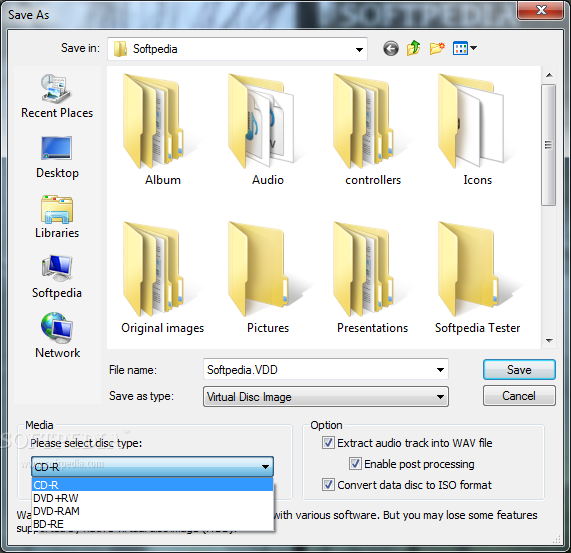Select the Presentations folder

pyautogui.click(x=373, y=278)
